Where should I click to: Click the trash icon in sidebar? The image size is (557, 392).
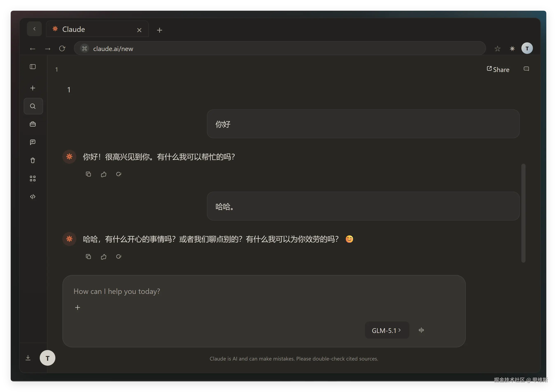point(33,160)
